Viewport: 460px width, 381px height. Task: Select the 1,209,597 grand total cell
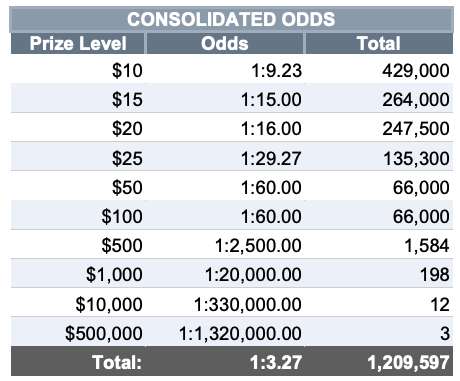pos(379,362)
